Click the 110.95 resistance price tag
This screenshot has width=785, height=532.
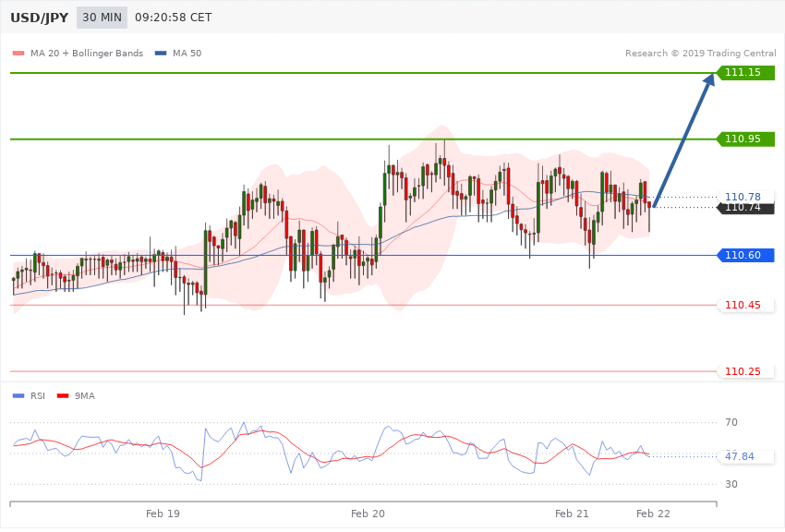coord(746,139)
